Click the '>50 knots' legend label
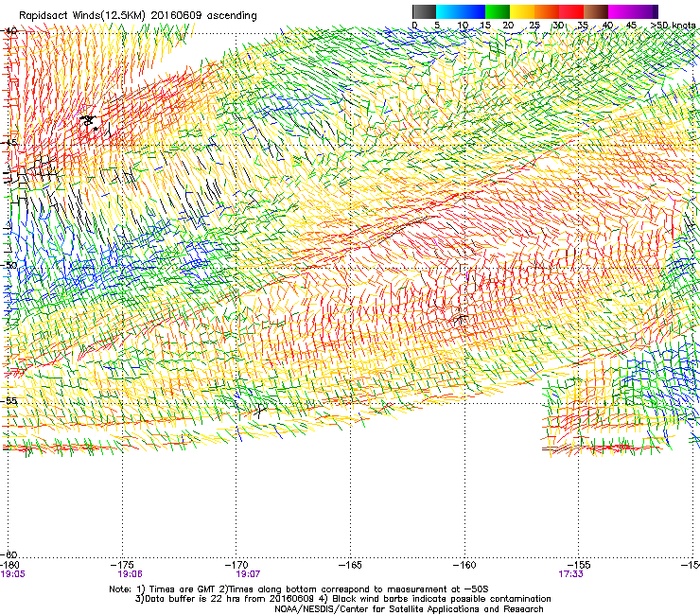700x615 pixels. click(674, 26)
